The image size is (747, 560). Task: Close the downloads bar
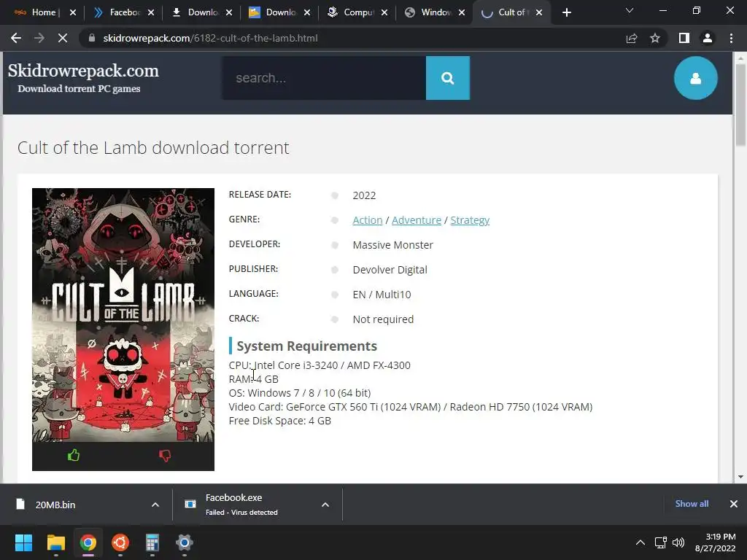pyautogui.click(x=734, y=504)
